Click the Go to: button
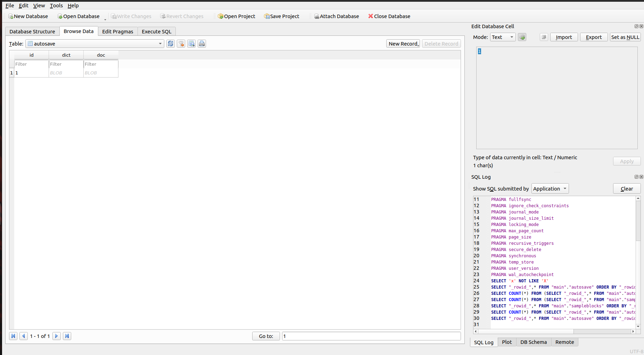The image size is (644, 355). click(x=266, y=336)
